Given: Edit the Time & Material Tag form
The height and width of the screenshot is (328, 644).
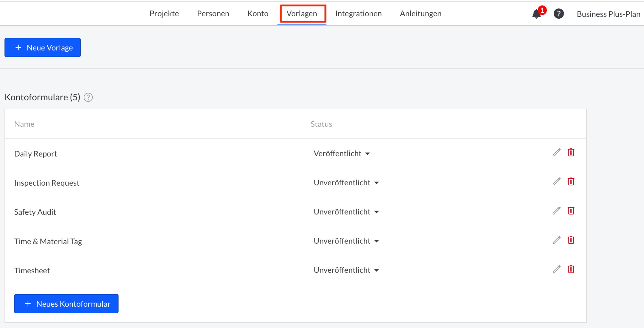Looking at the screenshot, I should pos(556,240).
